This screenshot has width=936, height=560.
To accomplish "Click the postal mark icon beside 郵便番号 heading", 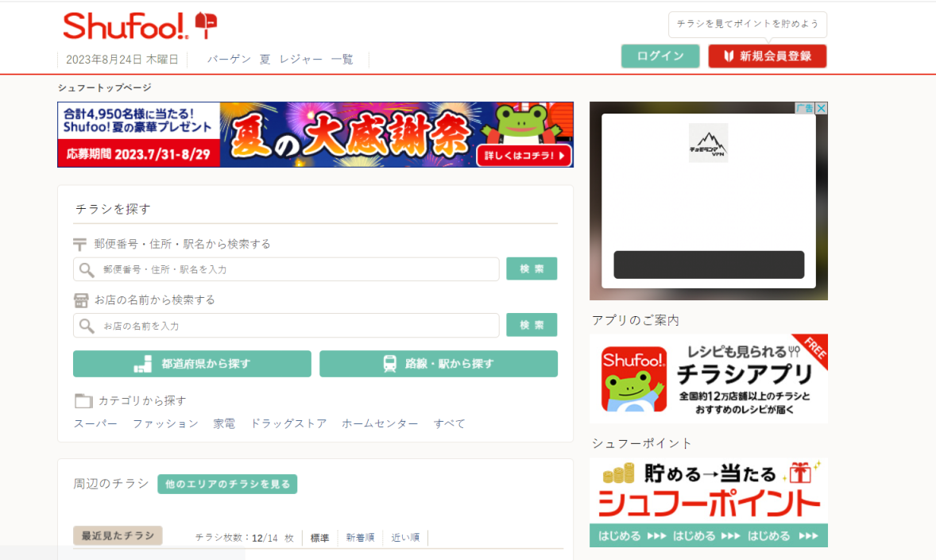I will tap(80, 244).
